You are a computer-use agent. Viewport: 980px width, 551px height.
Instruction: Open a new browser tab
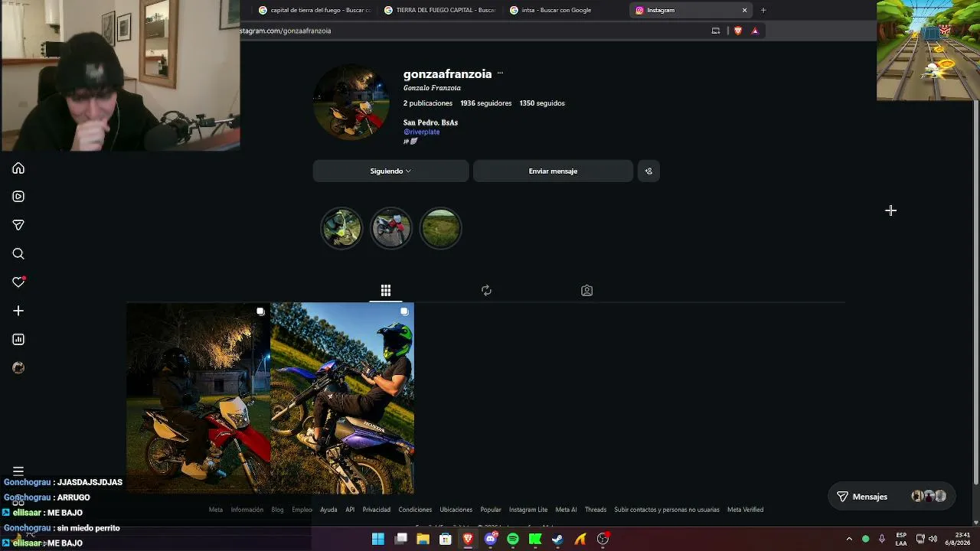tap(763, 11)
